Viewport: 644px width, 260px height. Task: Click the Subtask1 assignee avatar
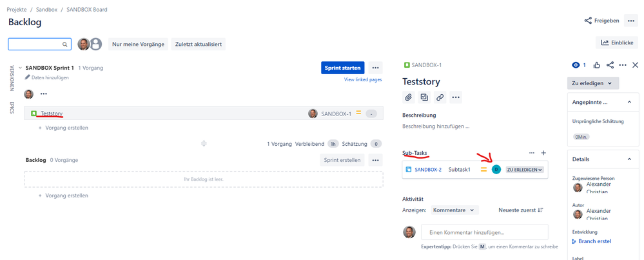(x=496, y=169)
